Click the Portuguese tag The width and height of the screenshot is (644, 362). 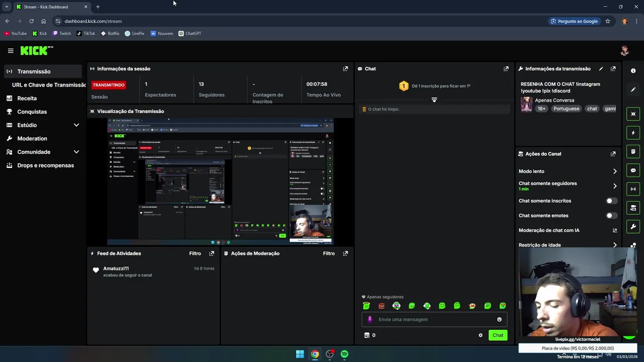click(567, 109)
